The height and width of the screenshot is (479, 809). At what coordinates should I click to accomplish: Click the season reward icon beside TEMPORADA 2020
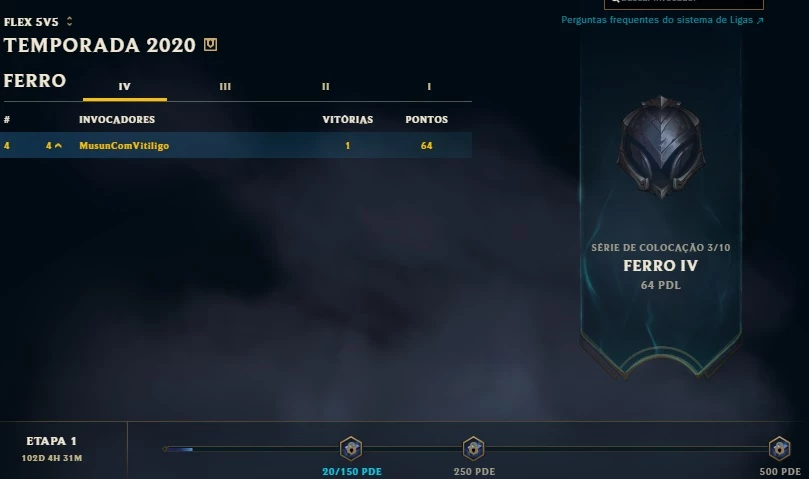[x=210, y=44]
